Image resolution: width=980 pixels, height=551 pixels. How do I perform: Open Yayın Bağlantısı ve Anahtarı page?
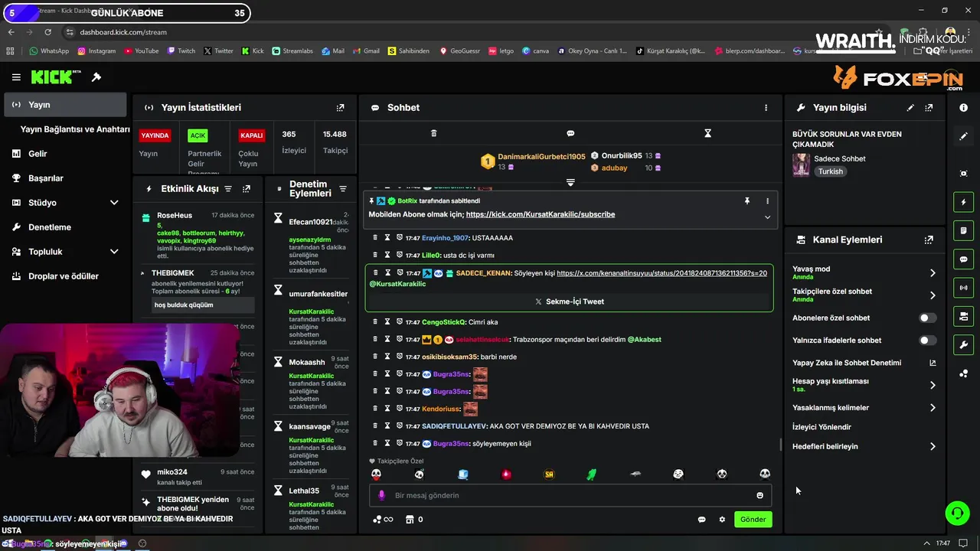click(75, 129)
